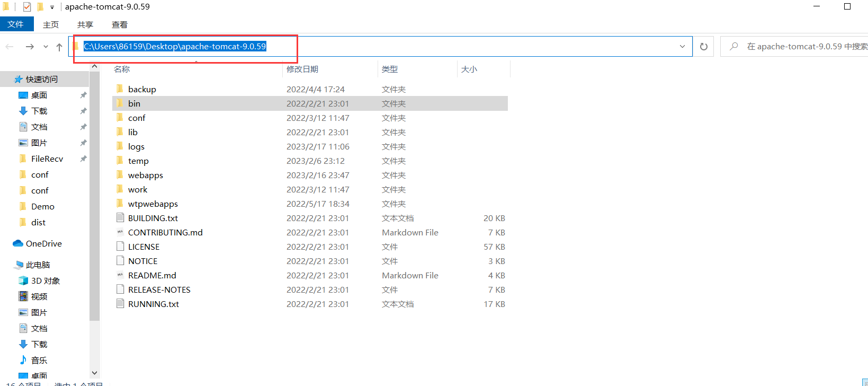Click the address bar path field
Viewport: 868px width, 386px height.
coord(380,47)
